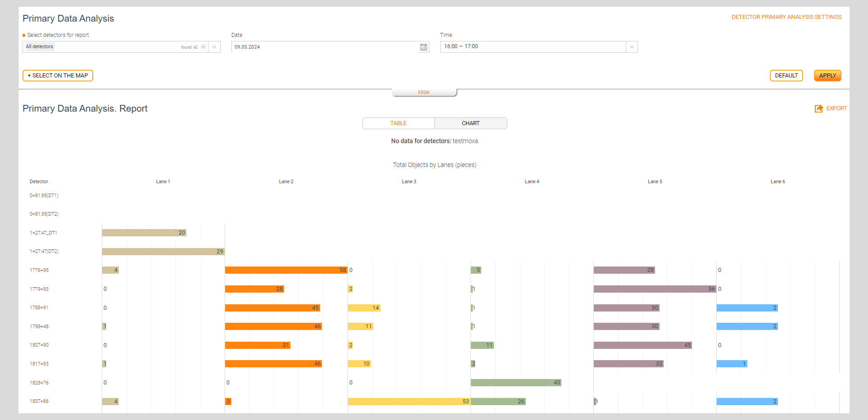This screenshot has width=868, height=420.
Task: Click the 'No data for detectors: testmoxa' notice
Action: point(434,141)
